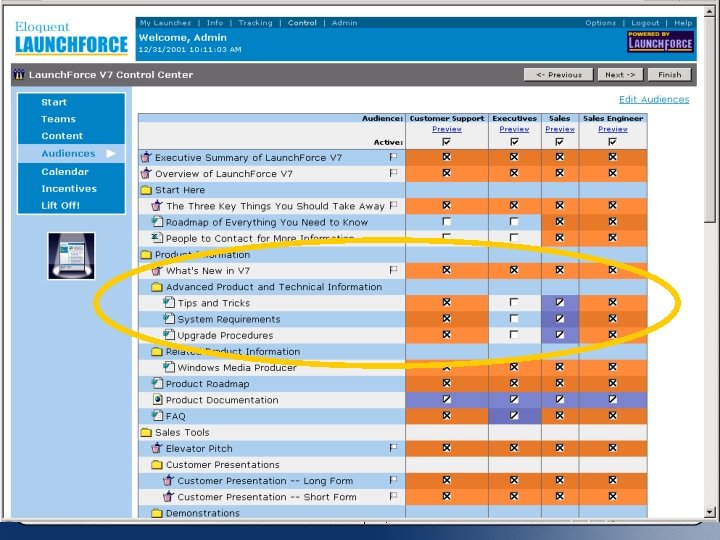Open the Tracking menu
The image size is (720, 540).
tap(255, 22)
